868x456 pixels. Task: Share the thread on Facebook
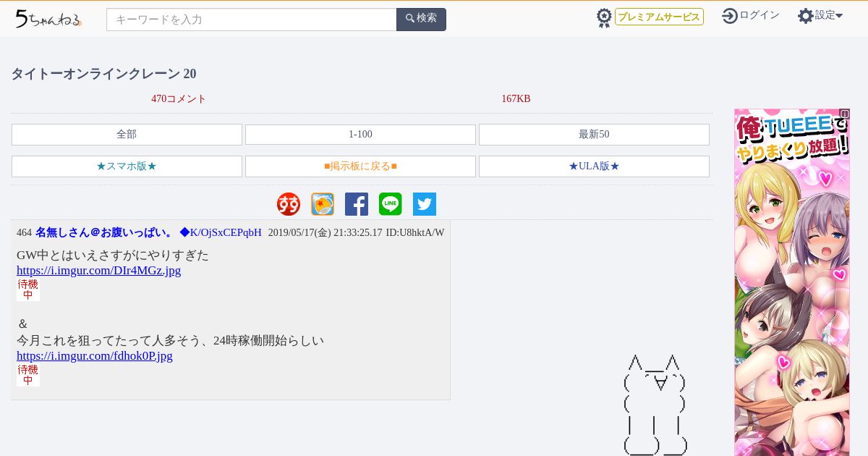tap(357, 204)
